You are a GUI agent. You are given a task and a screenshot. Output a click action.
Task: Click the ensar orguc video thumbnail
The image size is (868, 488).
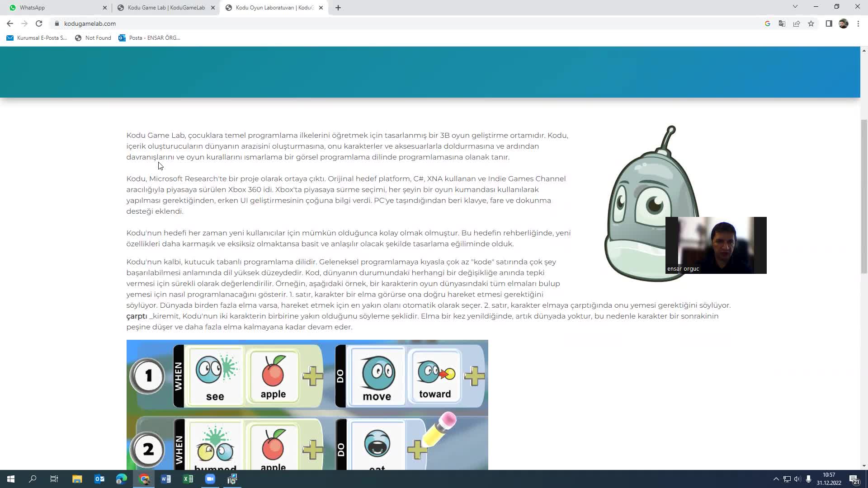click(x=716, y=245)
